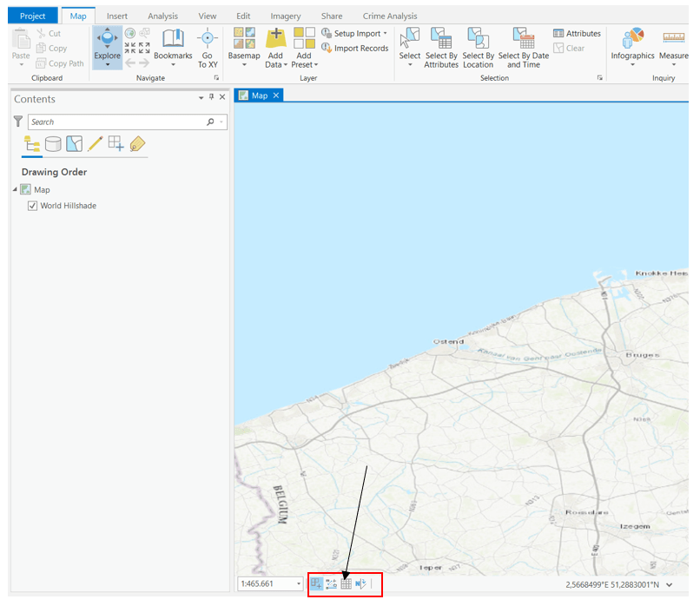
Task: Open the Crime Analysis ribbon tab
Action: 390,16
